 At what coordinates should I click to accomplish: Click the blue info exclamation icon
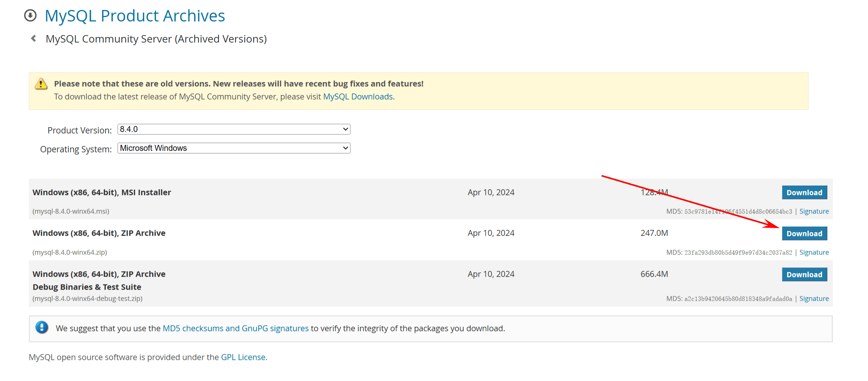tap(42, 327)
